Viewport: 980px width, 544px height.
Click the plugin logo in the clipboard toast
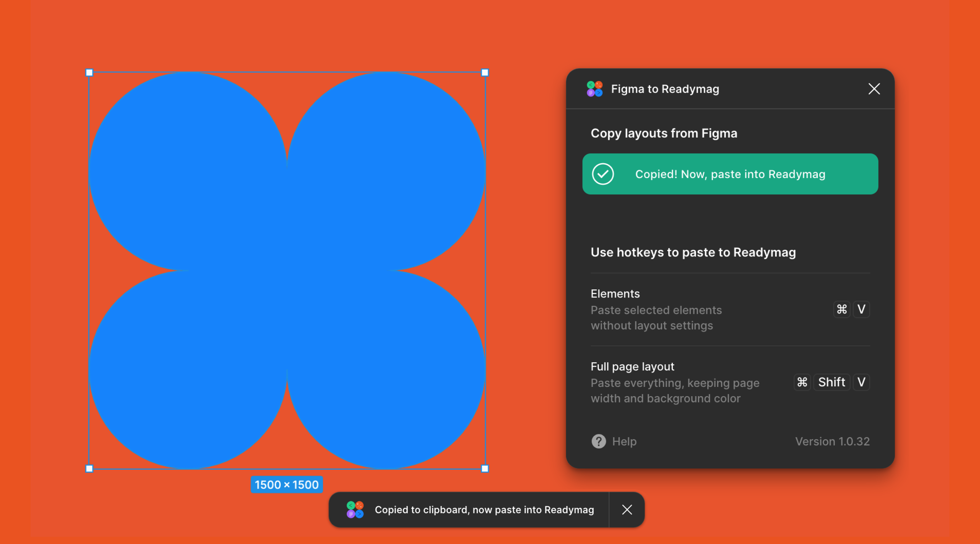click(x=355, y=510)
